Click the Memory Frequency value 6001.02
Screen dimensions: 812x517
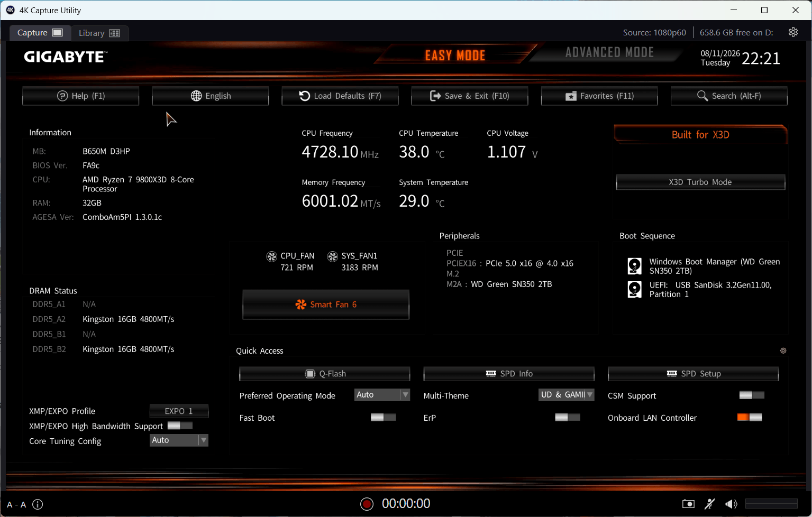(330, 201)
